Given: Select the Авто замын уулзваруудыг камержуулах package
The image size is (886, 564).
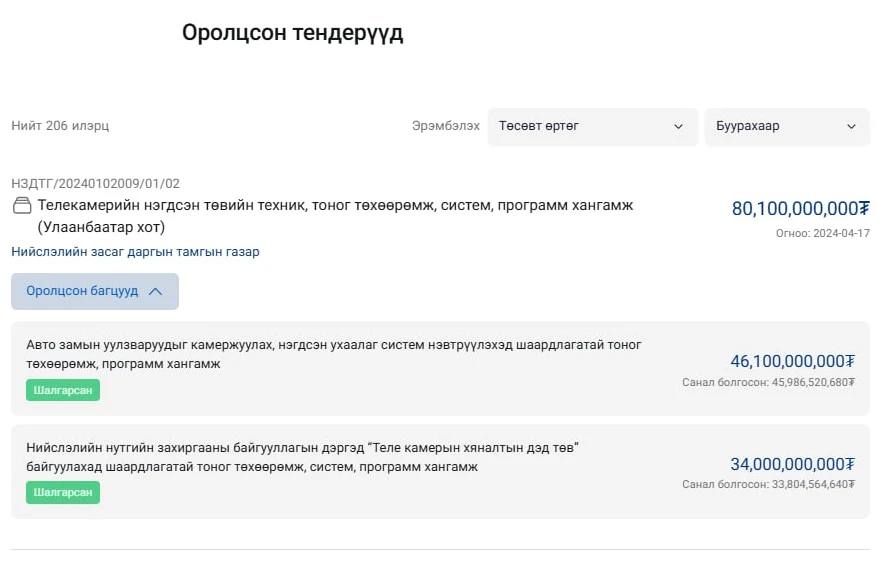Looking at the screenshot, I should click(333, 354).
